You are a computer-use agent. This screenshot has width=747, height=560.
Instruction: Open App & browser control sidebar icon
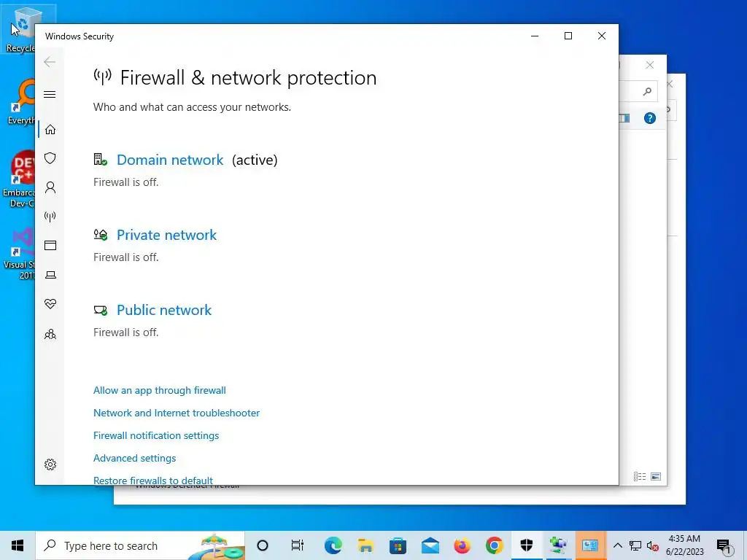(x=50, y=245)
